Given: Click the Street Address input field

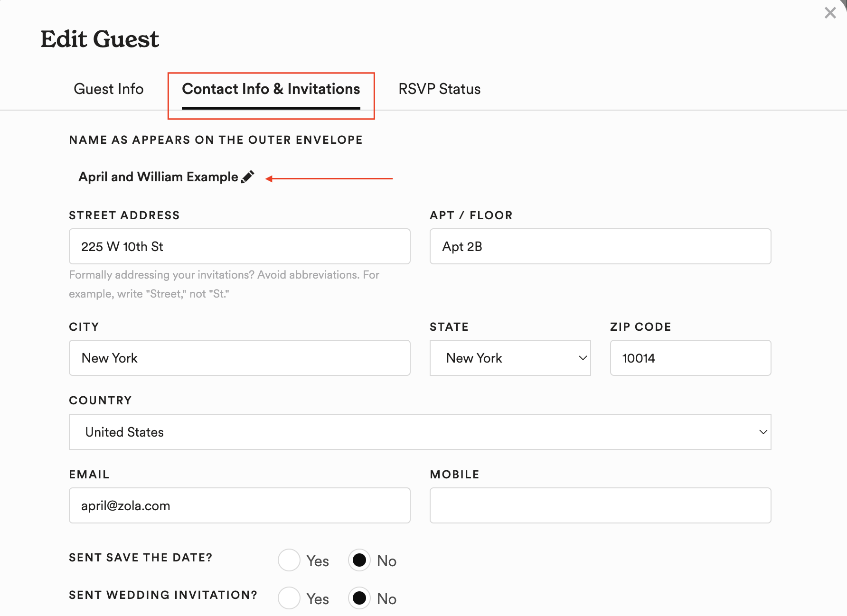Looking at the screenshot, I should click(240, 246).
